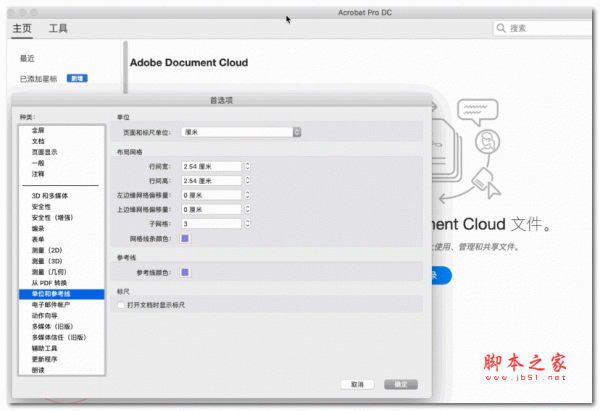
Task: Click the search input field
Action: (x=542, y=28)
